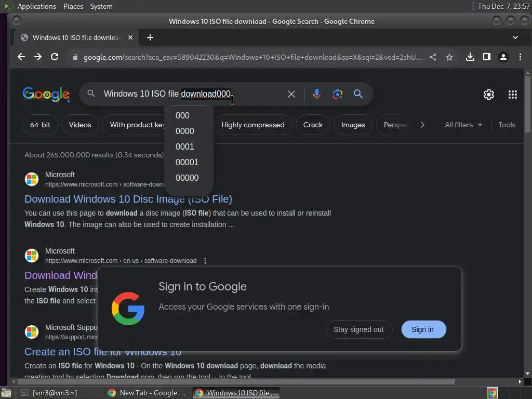Open Download Windows 10 Disc Image link
This screenshot has height=399, width=532.
tap(128, 199)
